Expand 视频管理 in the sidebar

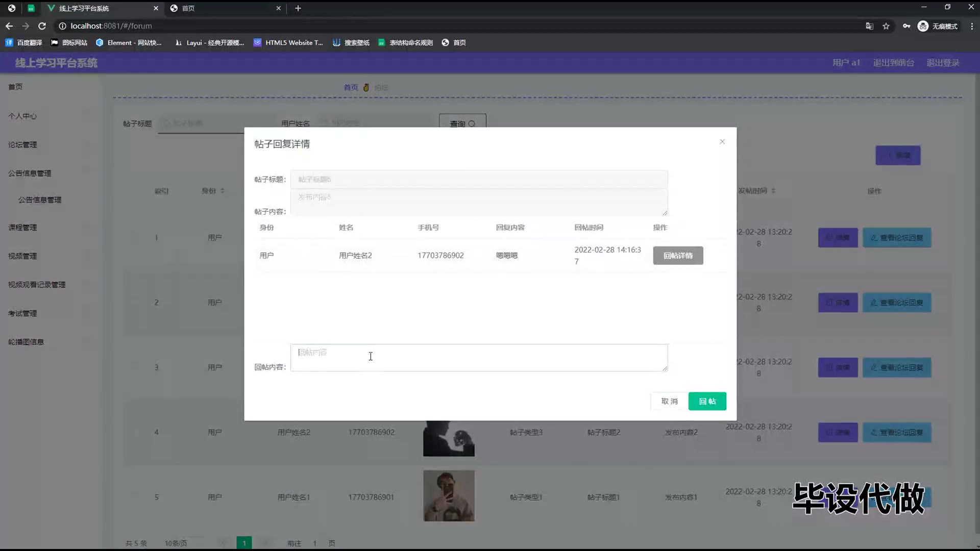[x=22, y=256]
